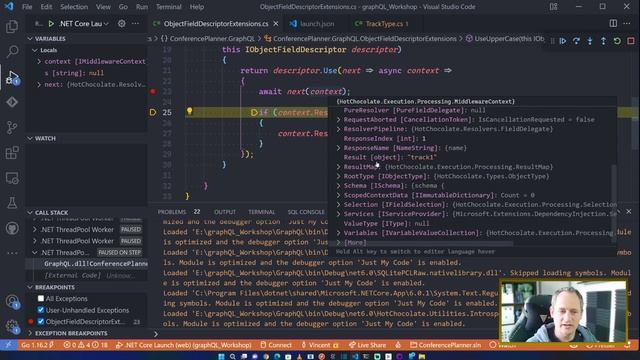This screenshot has width=640, height=360.
Task: Open the Explorer view in activity bar
Action: 12,27
